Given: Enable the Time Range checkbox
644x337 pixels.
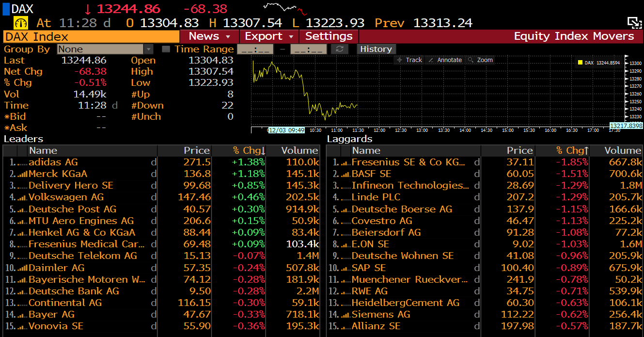Looking at the screenshot, I should tap(166, 49).
